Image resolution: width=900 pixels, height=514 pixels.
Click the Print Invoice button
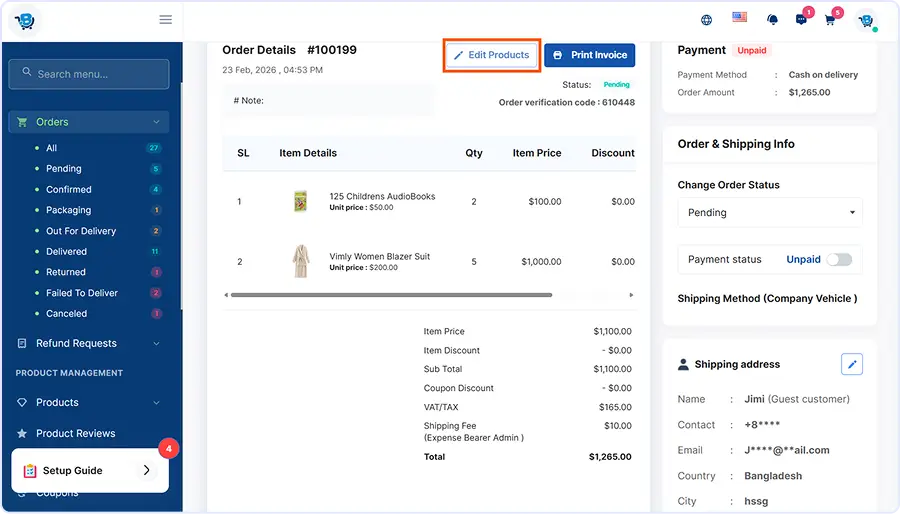[589, 55]
